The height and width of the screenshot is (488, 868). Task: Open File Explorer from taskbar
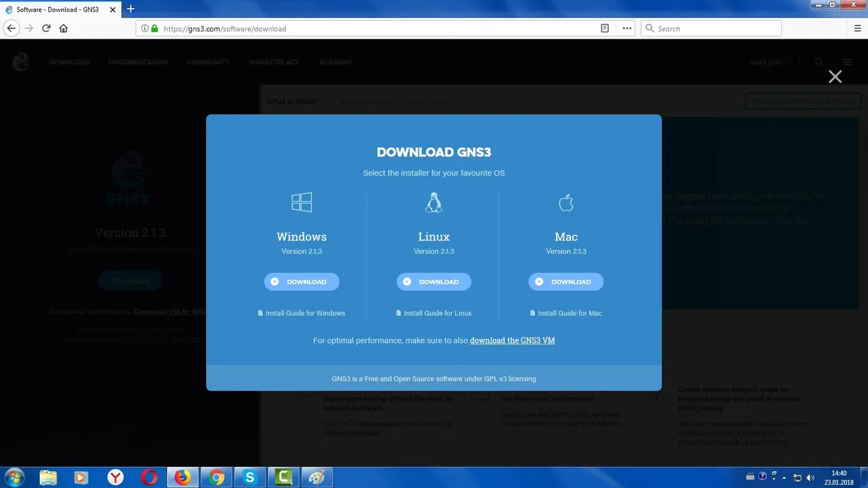48,477
